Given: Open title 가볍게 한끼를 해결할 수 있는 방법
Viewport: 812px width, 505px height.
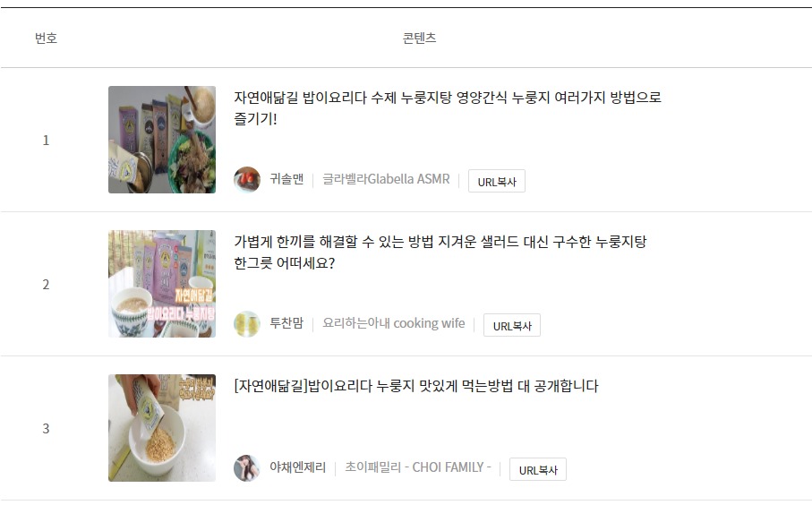Looking at the screenshot, I should [440, 252].
